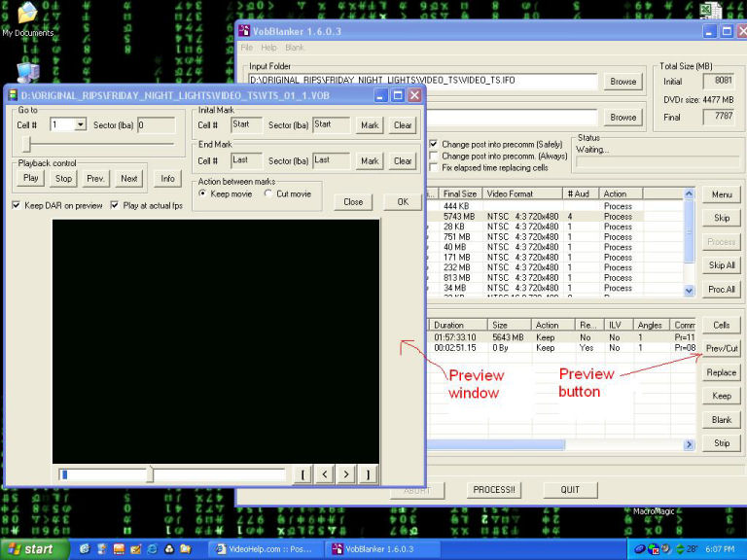Click the set start mark [ button

coord(302,474)
